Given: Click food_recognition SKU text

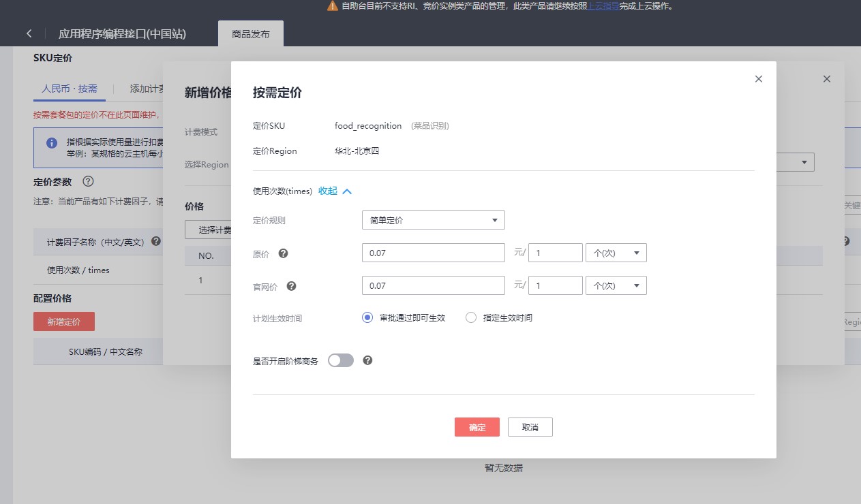Looking at the screenshot, I should coord(368,126).
